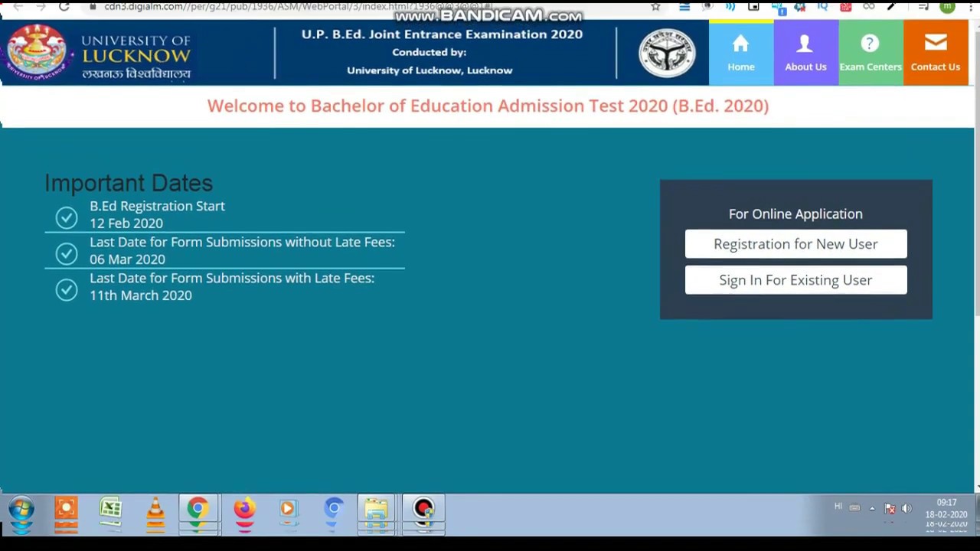Click the '06 Mar 2020' date text

coord(127,259)
